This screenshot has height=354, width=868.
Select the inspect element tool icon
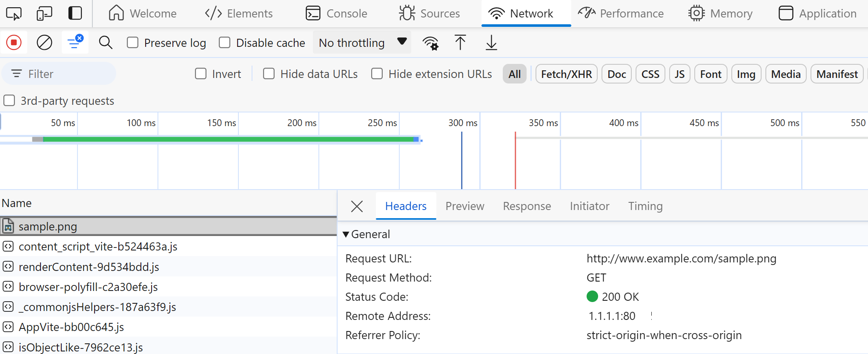(x=14, y=14)
